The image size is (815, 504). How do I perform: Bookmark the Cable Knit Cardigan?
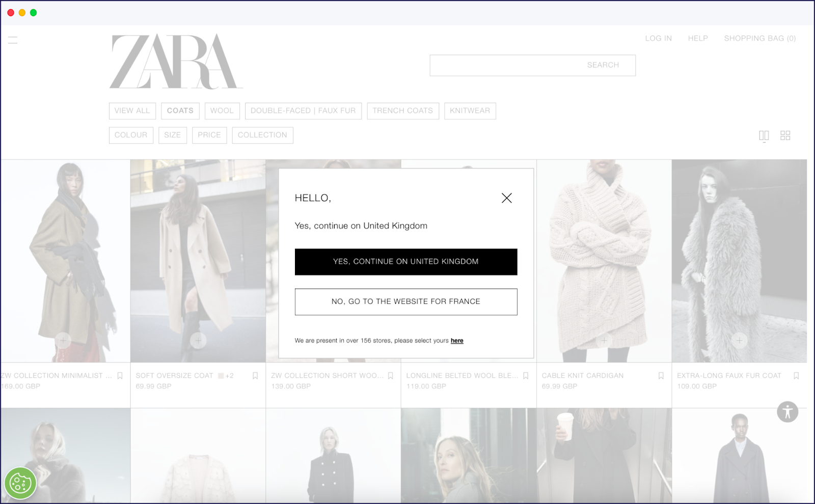click(x=661, y=376)
